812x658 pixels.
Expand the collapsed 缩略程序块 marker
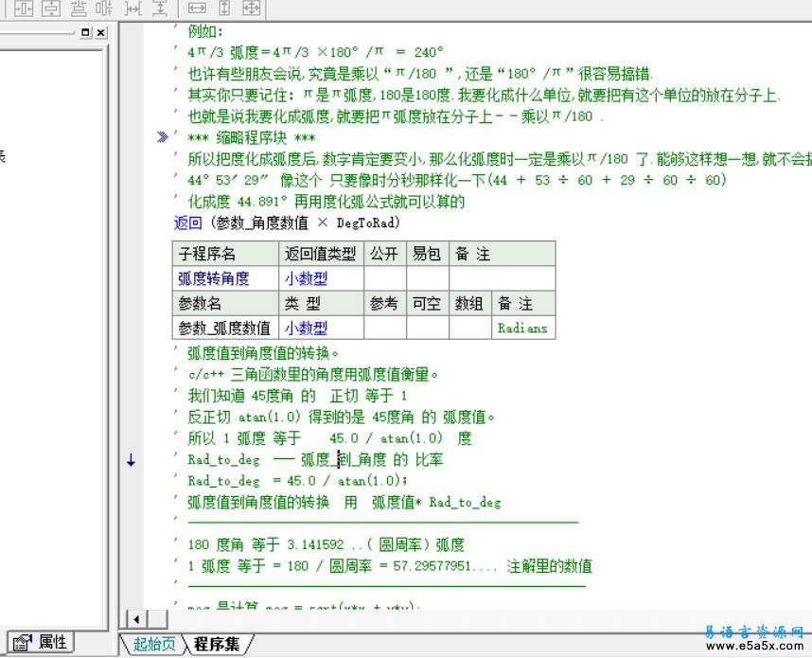[x=162, y=137]
